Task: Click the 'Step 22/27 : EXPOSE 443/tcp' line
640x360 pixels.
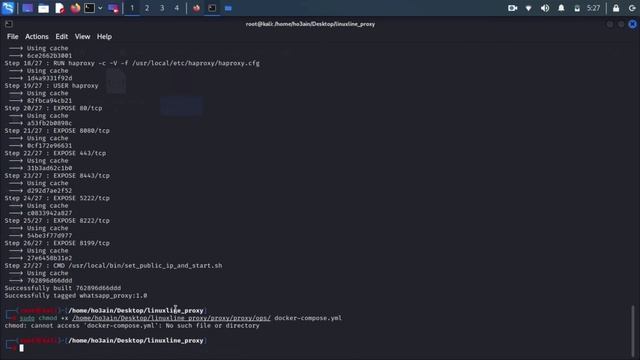Action: pyautogui.click(x=55, y=153)
